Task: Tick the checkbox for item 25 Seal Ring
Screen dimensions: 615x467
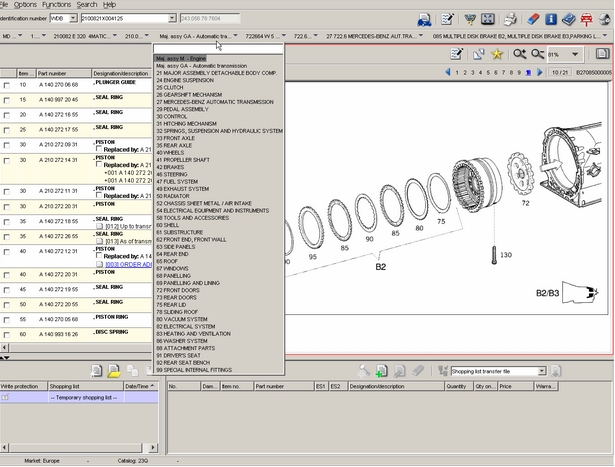Action: [7, 130]
